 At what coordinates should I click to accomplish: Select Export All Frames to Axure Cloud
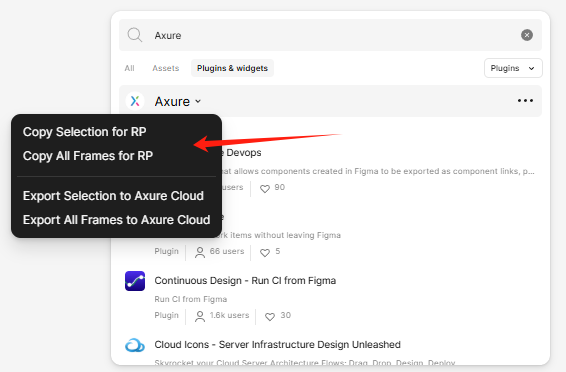pyautogui.click(x=116, y=220)
